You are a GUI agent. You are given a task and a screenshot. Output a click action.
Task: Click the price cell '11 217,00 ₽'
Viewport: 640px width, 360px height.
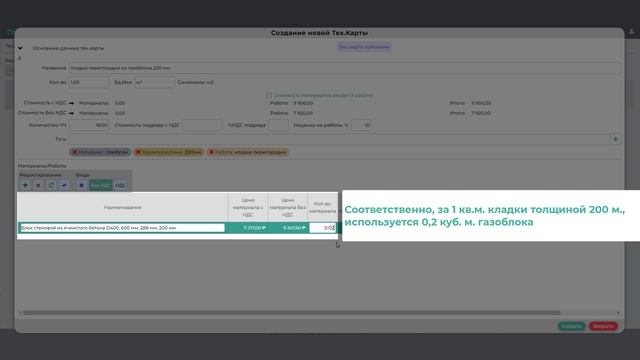(248, 228)
